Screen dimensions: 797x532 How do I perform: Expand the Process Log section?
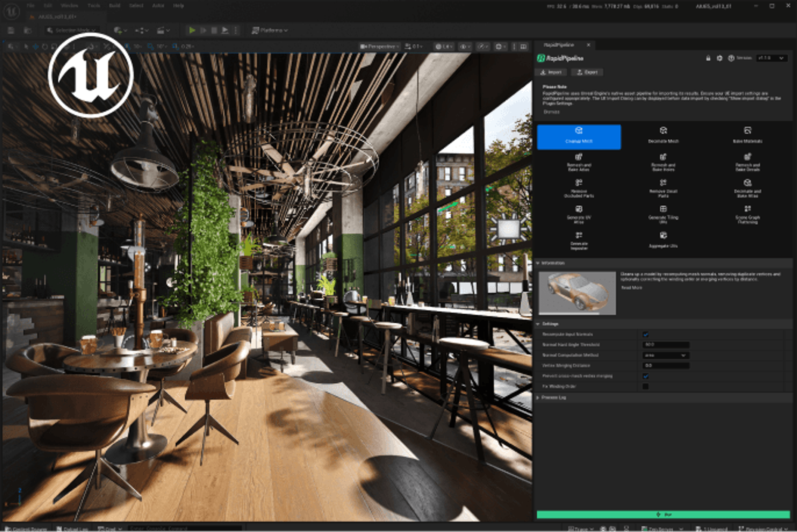point(553,398)
